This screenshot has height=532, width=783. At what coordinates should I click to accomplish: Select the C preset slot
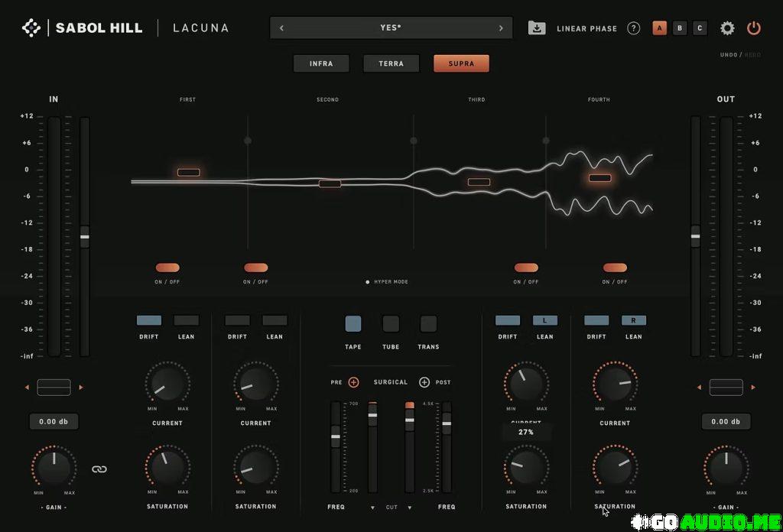(700, 28)
